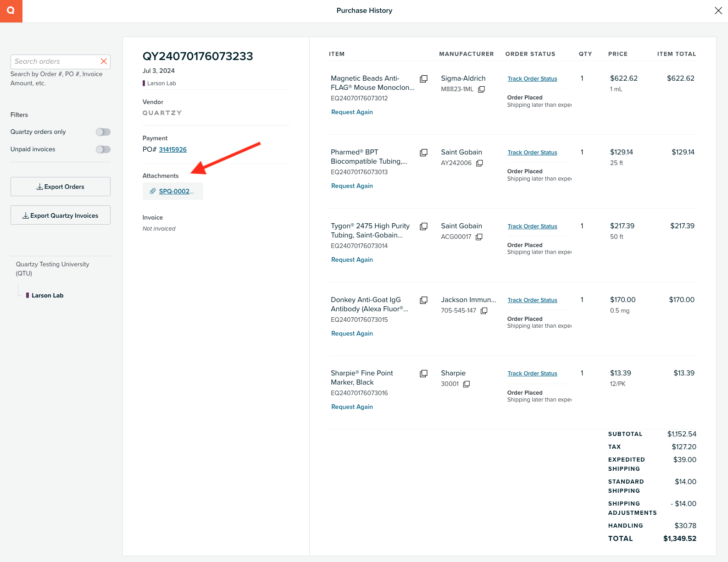Open the SPQ-0002 attachment
The image size is (728, 562).
click(176, 191)
